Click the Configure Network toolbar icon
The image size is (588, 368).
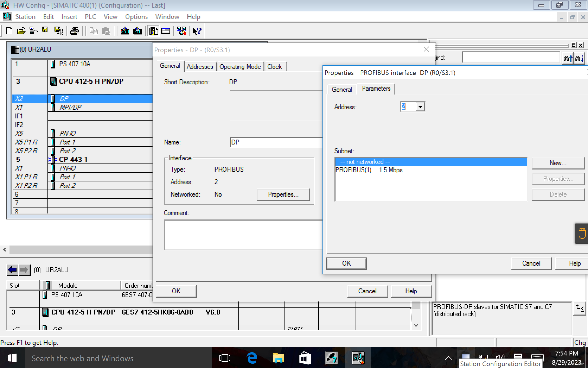tap(181, 31)
